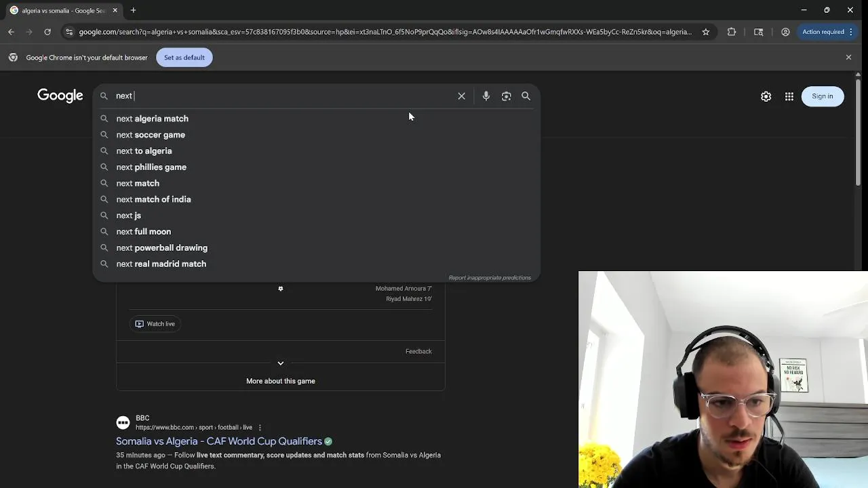Open the Google apps grid icon
This screenshot has width=868, height=488.
(x=789, y=96)
